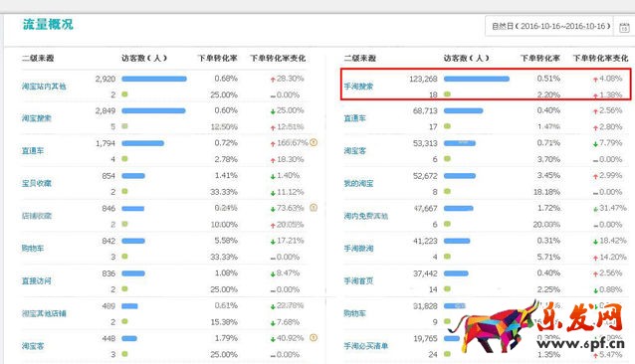Click the blue visitor bar for 淘宝搜索
This screenshot has width=635, height=364.
click(x=153, y=110)
